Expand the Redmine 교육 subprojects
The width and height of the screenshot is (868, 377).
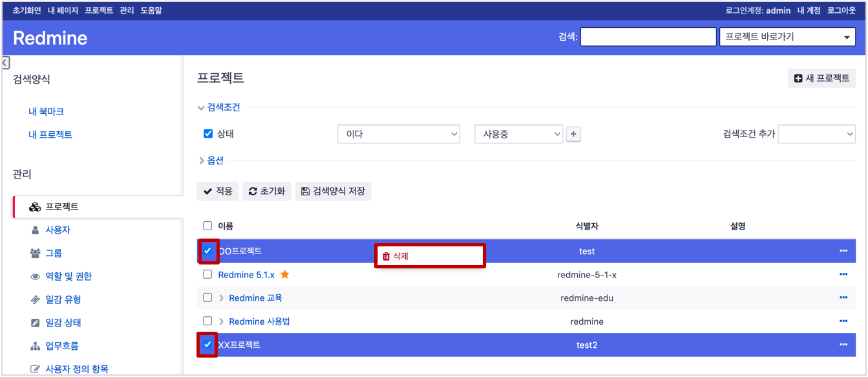click(221, 298)
